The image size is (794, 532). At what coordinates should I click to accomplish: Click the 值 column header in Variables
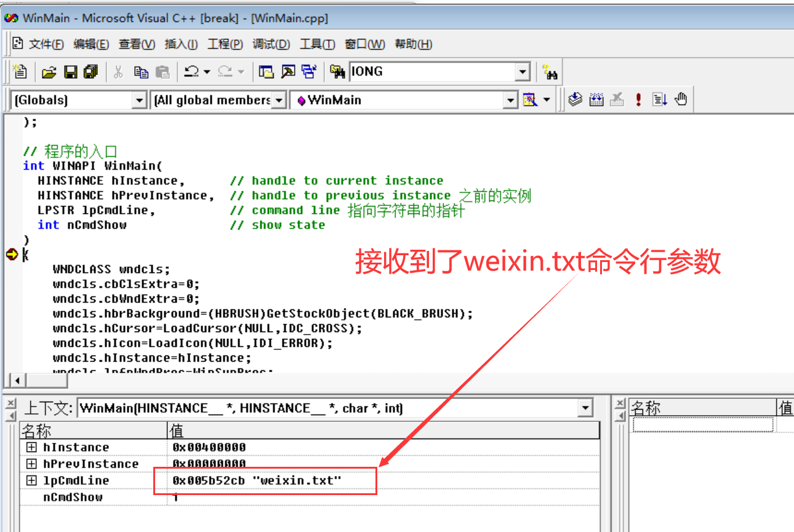[383, 430]
